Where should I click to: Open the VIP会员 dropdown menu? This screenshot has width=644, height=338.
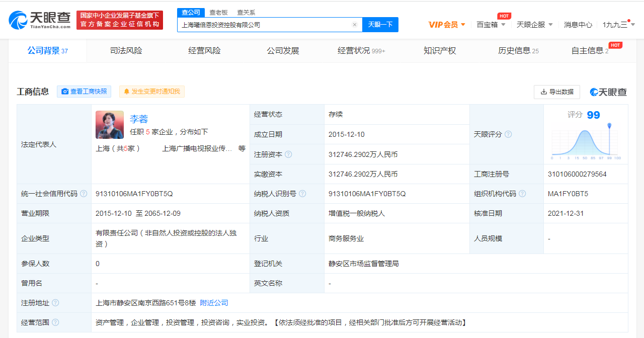click(x=447, y=25)
